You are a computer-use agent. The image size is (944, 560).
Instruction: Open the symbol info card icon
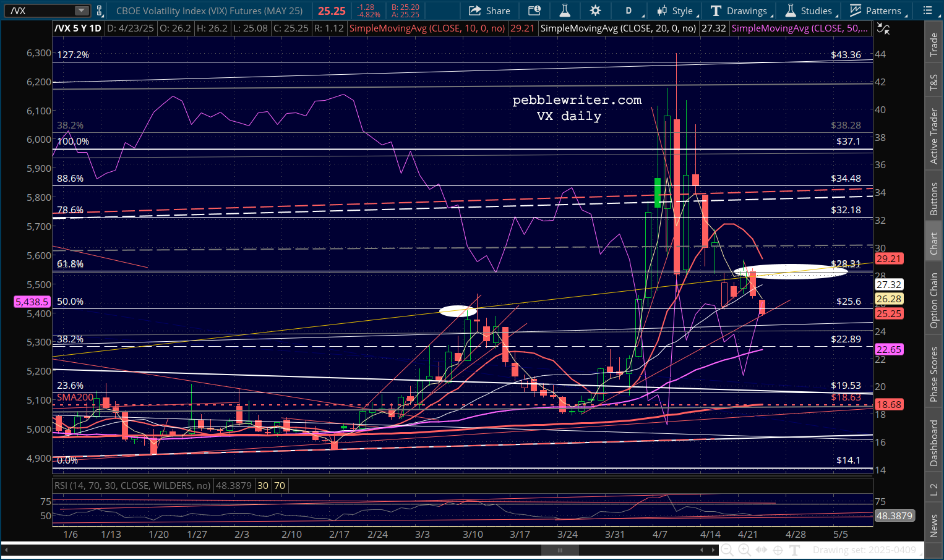[x=534, y=11]
